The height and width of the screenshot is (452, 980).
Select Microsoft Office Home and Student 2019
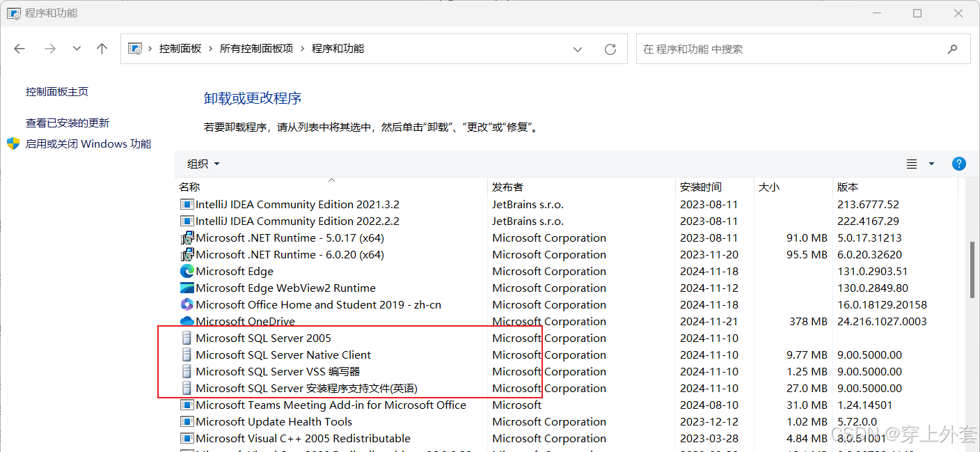(318, 305)
